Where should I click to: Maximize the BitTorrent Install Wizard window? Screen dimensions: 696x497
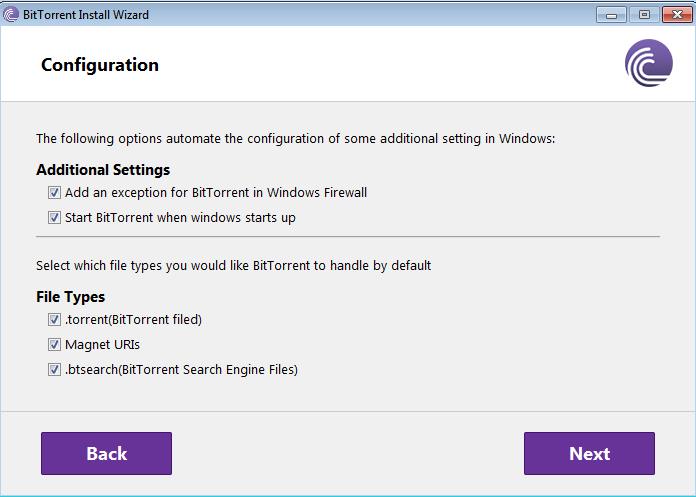644,15
